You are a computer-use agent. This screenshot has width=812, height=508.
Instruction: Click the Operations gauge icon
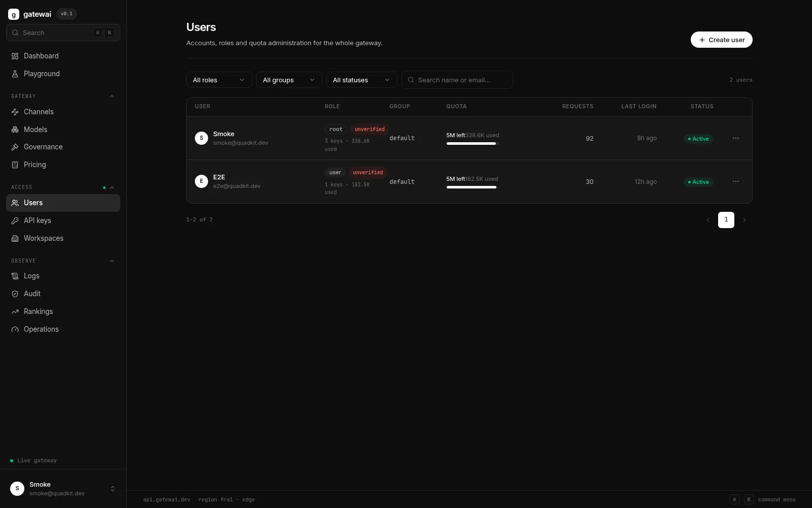coord(15,329)
